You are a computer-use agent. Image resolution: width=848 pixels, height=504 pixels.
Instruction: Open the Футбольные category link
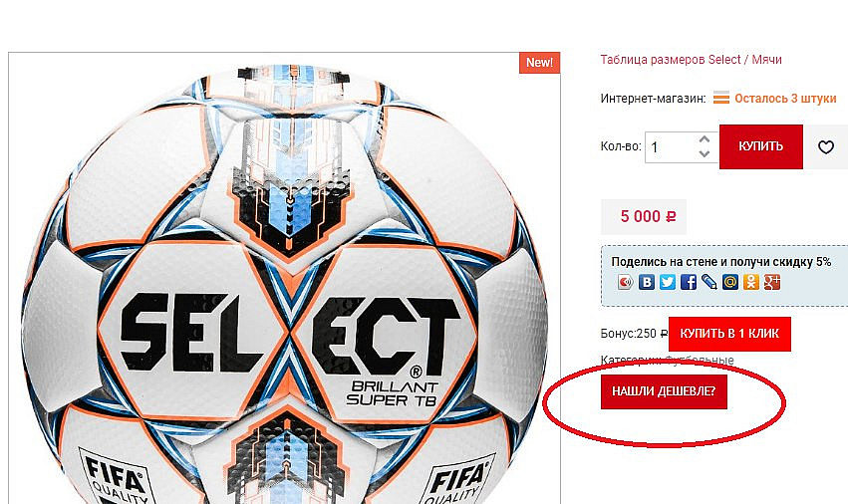700,361
